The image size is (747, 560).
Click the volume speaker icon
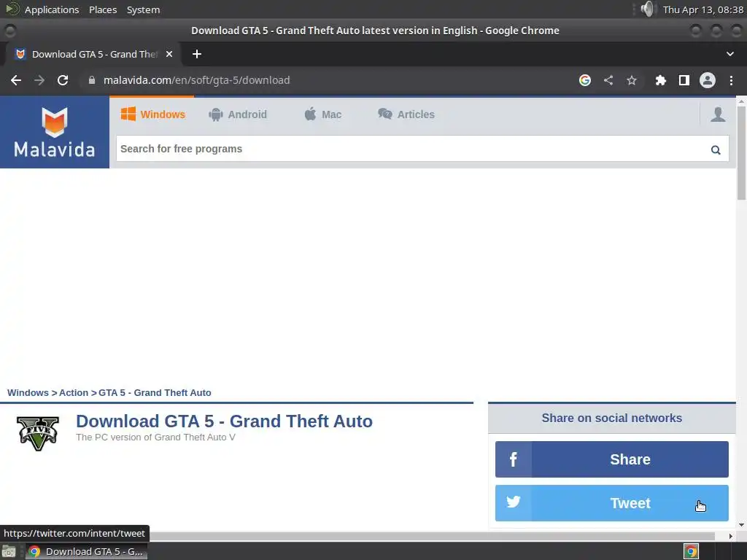tap(648, 9)
